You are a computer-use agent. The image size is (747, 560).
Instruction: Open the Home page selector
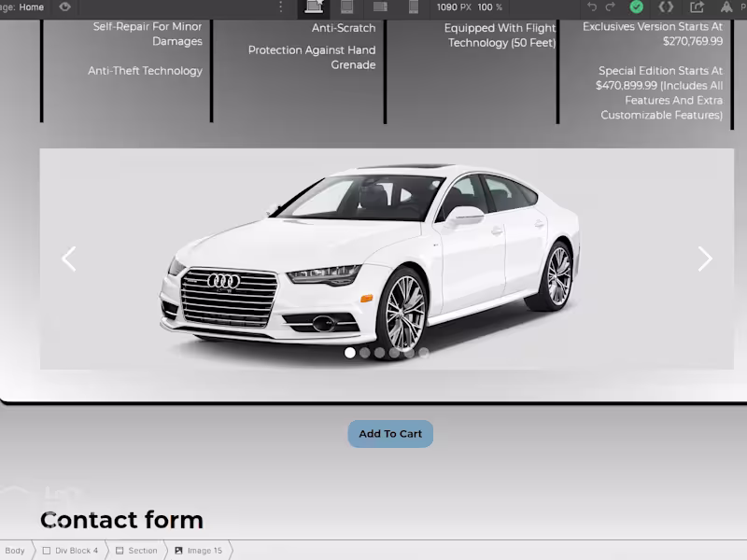point(22,7)
